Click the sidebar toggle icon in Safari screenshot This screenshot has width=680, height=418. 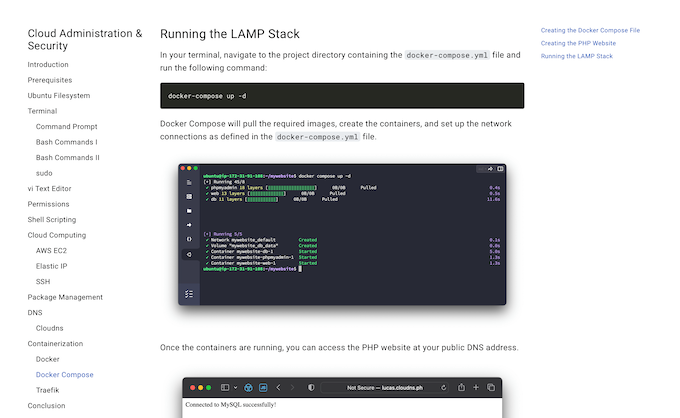pyautogui.click(x=225, y=388)
